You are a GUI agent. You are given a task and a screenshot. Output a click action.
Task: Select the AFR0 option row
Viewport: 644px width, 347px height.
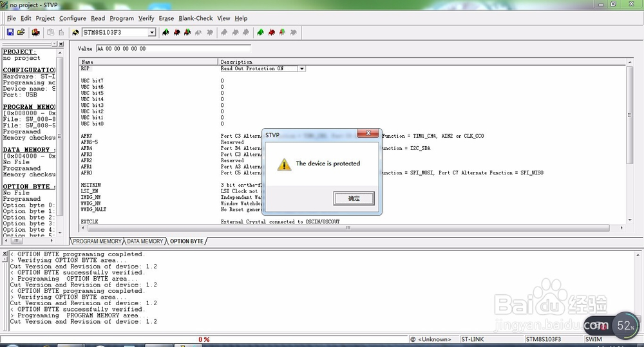pyautogui.click(x=86, y=173)
